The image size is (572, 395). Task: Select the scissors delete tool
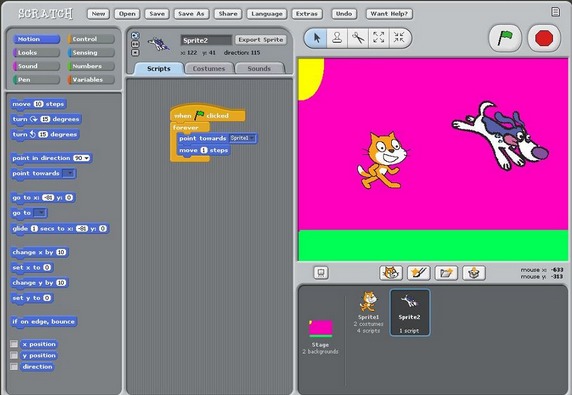[x=358, y=38]
